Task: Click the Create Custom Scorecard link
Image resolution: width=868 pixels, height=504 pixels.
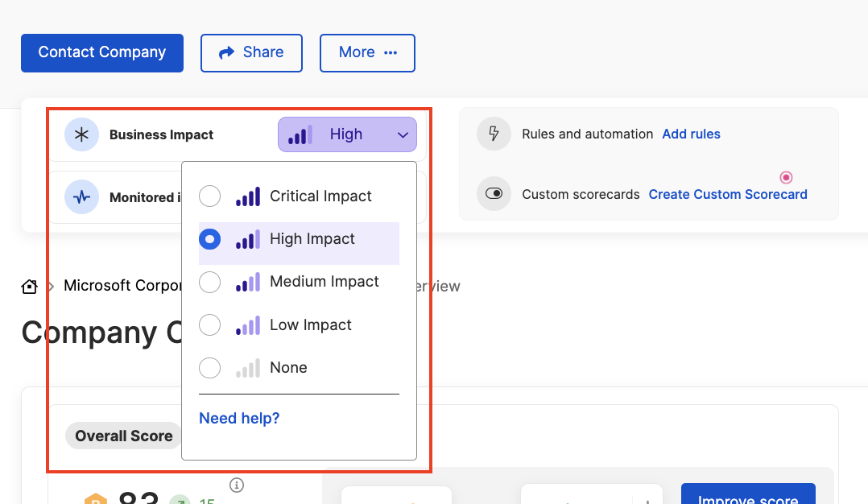Action: coord(728,194)
